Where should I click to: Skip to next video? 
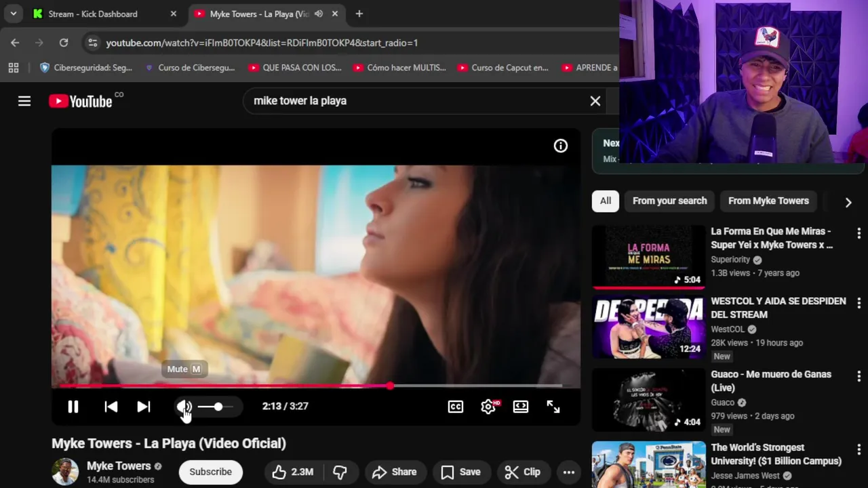(x=144, y=407)
